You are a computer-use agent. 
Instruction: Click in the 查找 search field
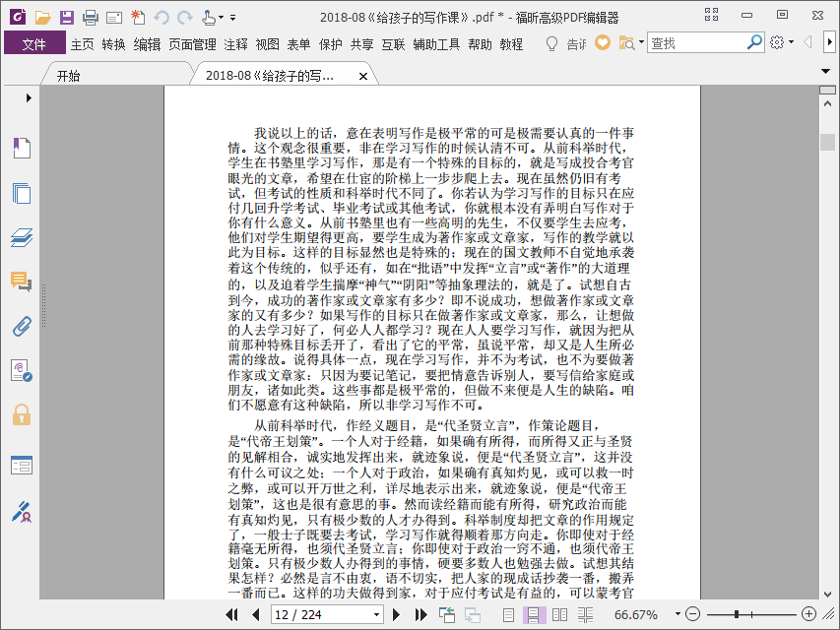tap(696, 43)
